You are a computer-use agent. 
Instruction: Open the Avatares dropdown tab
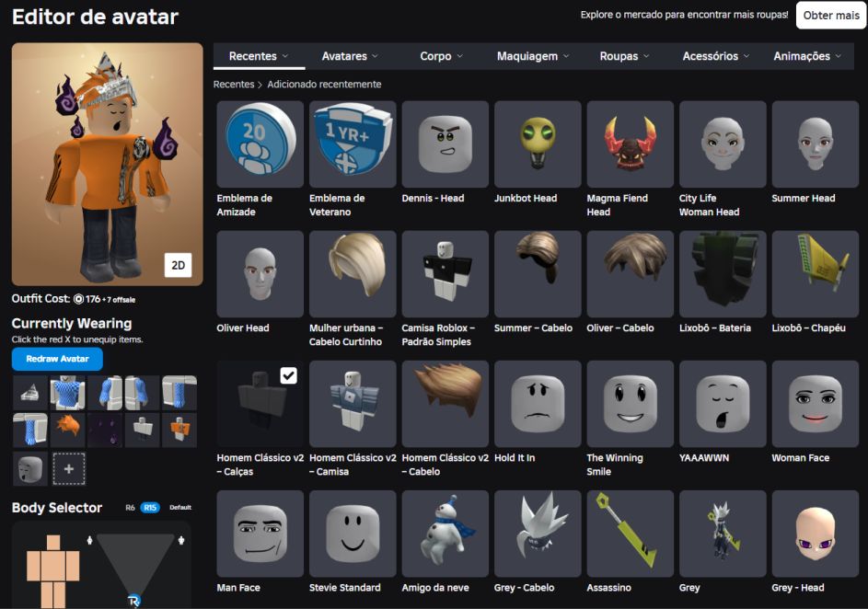click(x=350, y=56)
